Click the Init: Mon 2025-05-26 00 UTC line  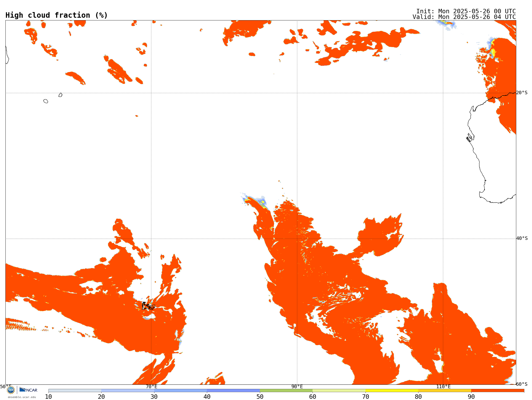coord(466,11)
